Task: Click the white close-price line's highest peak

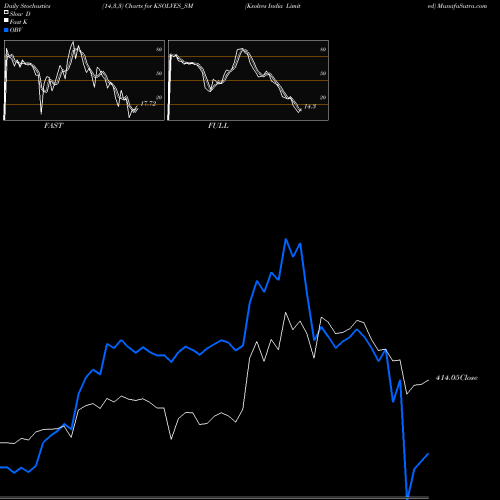Action: 286,313
